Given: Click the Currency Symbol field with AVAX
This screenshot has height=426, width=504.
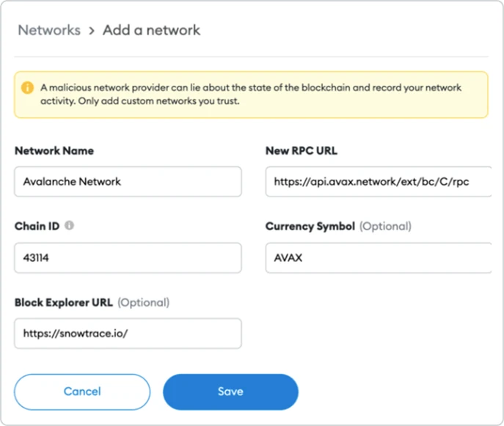Looking at the screenshot, I should tap(379, 257).
